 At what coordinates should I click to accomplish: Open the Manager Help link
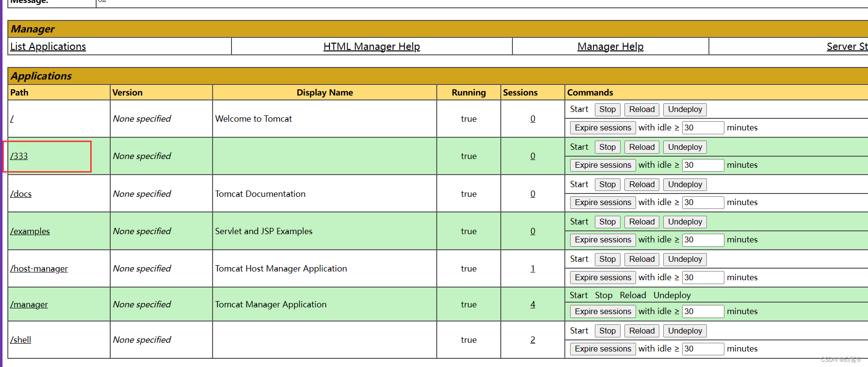pyautogui.click(x=610, y=47)
